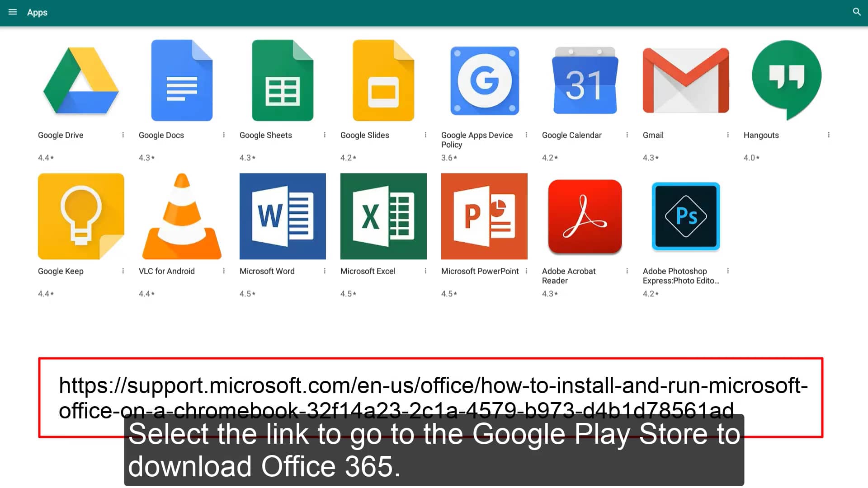
Task: Select the Google Calendar title text
Action: pyautogui.click(x=572, y=135)
